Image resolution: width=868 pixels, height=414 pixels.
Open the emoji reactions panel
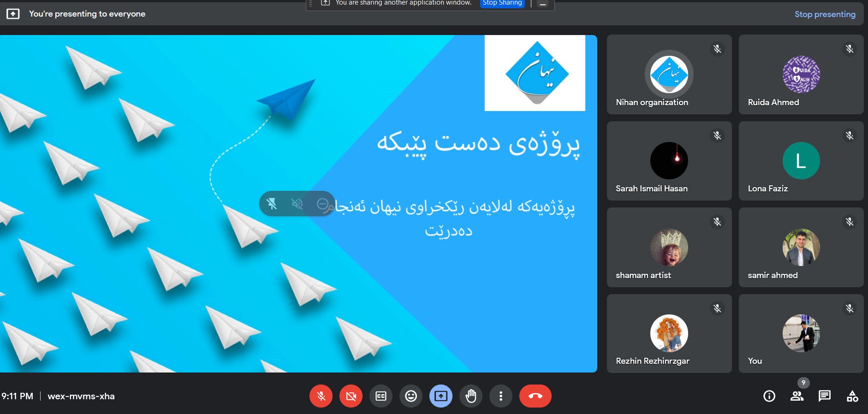[411, 396]
